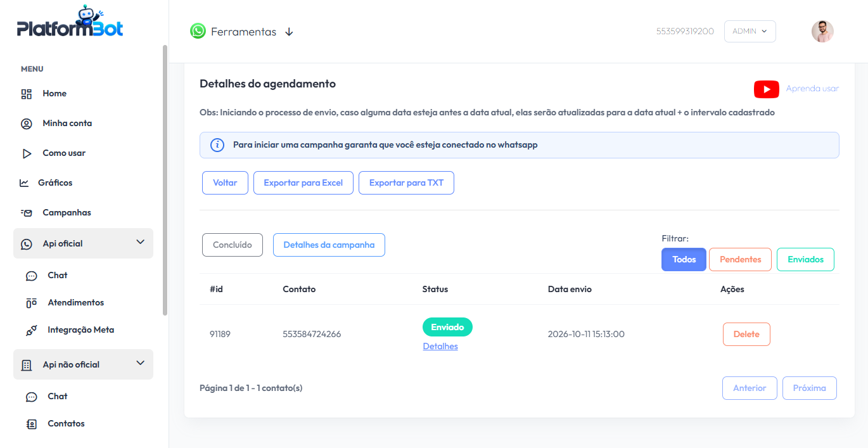The image size is (868, 448).
Task: Click the info icon in the whatsapp notice
Action: 217,145
